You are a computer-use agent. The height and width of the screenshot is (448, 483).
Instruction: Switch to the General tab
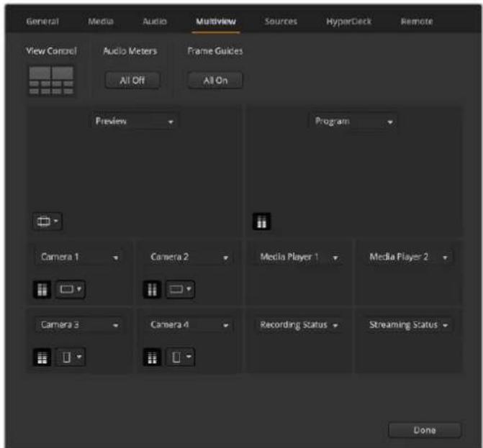[42, 22]
